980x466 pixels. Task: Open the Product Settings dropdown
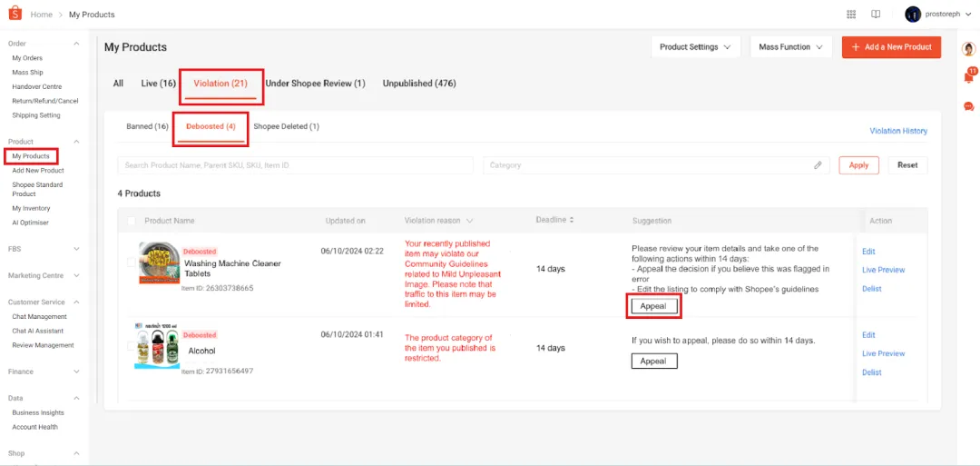(x=696, y=47)
